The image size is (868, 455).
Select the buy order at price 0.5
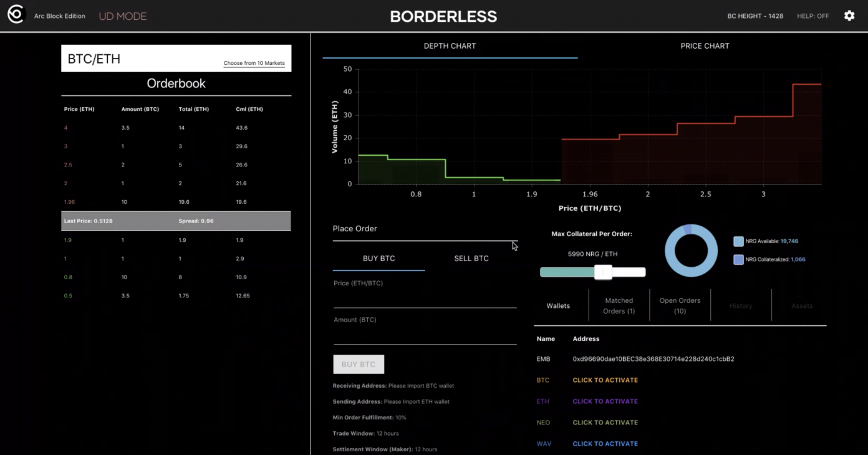pos(176,295)
